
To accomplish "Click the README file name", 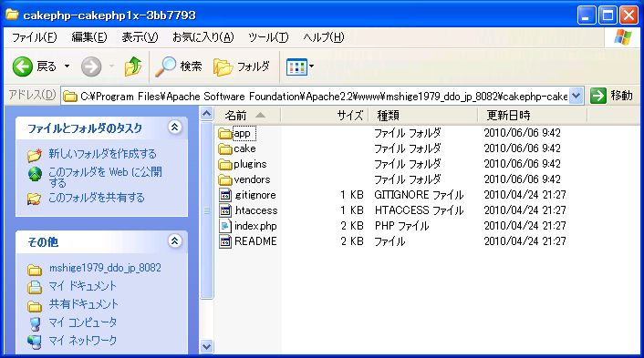I will 255,241.
